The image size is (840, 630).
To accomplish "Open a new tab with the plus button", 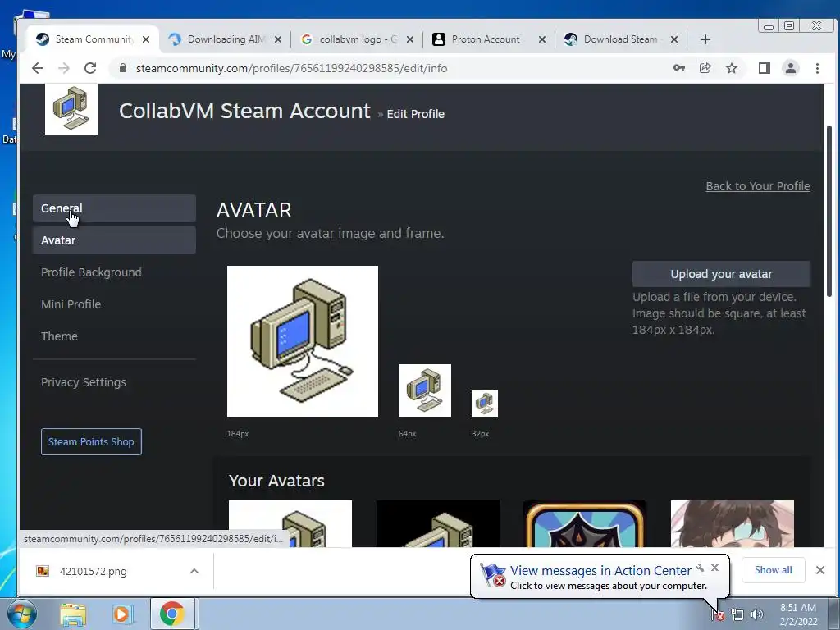I will pyautogui.click(x=705, y=39).
